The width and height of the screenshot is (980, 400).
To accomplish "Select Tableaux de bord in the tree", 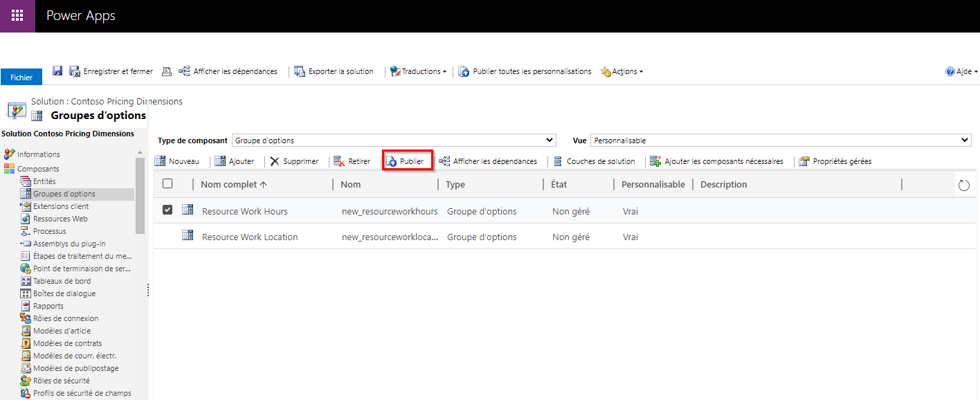I will [62, 281].
